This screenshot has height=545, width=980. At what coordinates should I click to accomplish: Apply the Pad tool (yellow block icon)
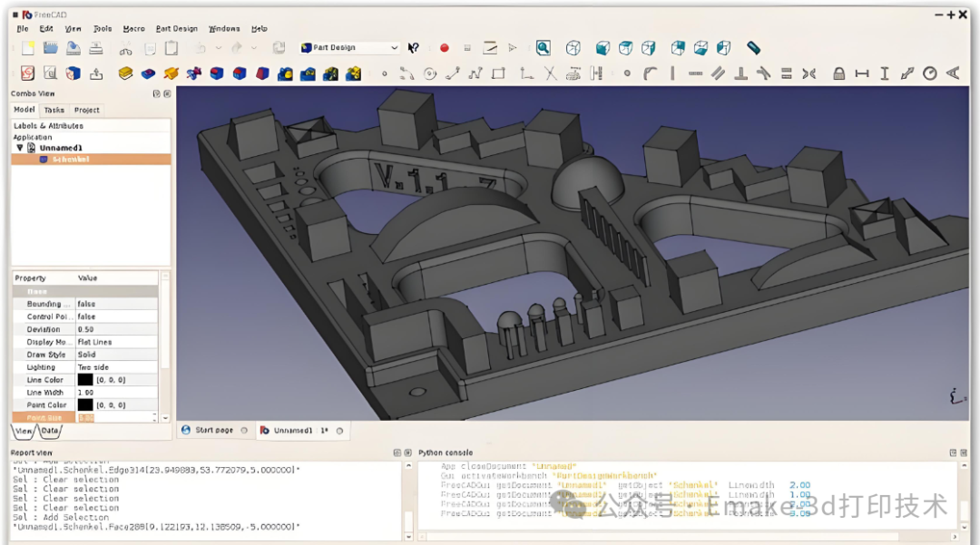point(125,73)
